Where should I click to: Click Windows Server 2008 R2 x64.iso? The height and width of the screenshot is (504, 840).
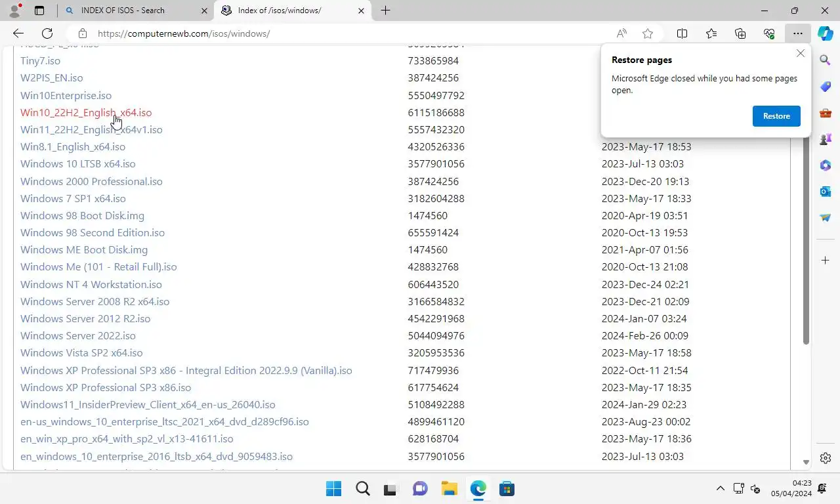point(94,301)
